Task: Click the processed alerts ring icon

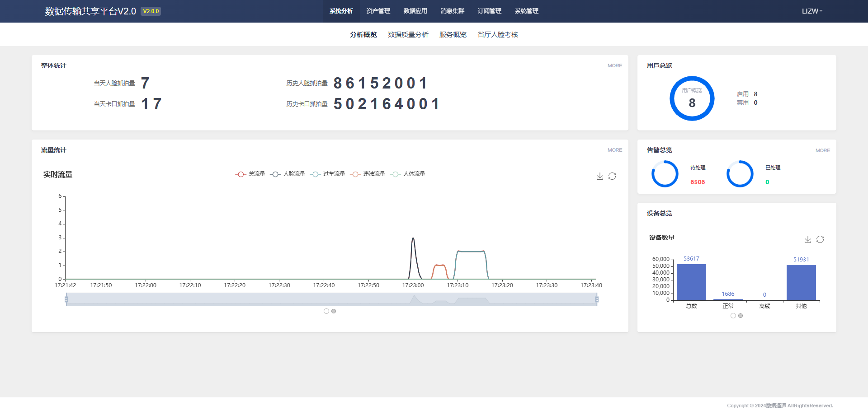Action: pos(740,174)
